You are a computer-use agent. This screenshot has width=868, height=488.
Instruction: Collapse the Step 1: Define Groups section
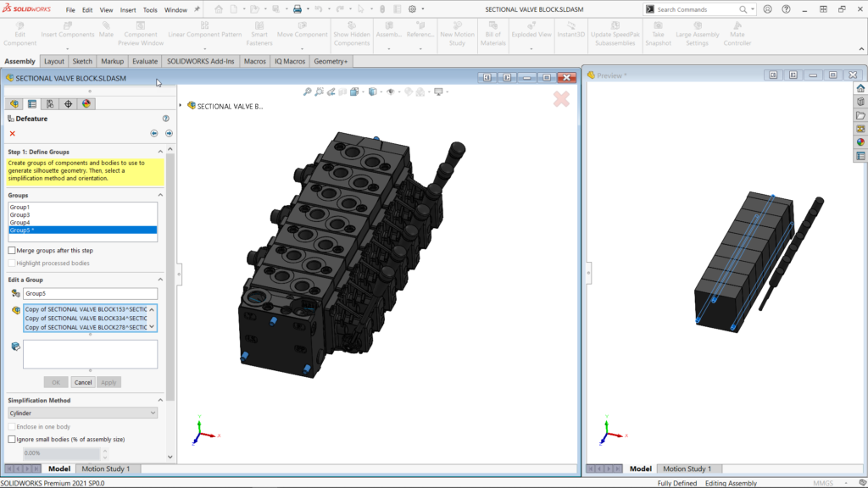coord(160,152)
